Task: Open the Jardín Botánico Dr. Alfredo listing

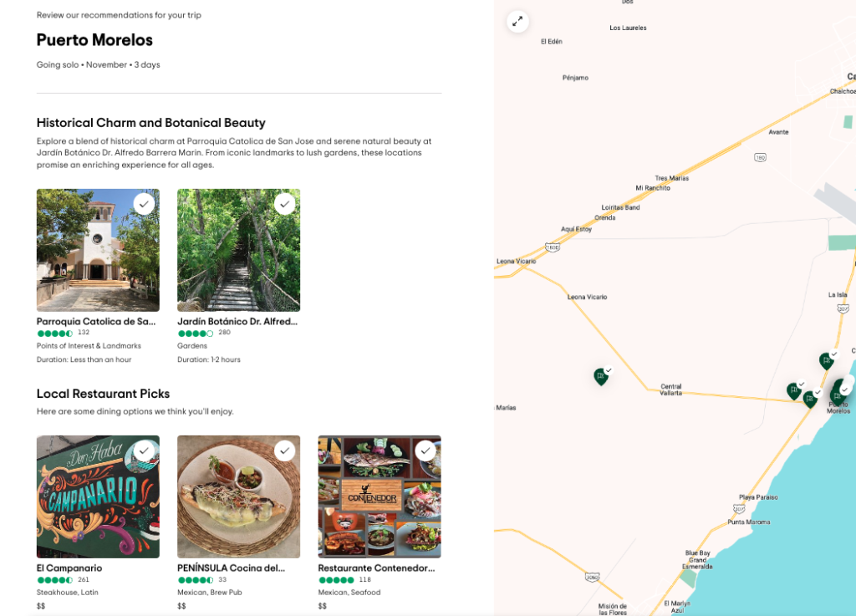Action: coord(237,321)
